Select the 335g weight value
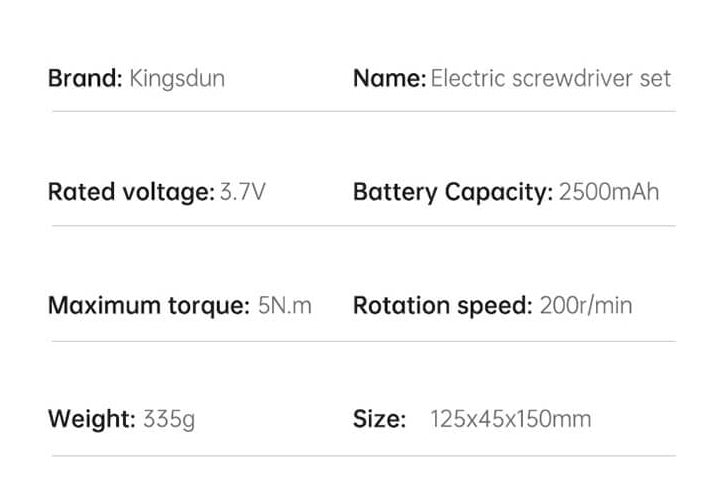 click(169, 419)
